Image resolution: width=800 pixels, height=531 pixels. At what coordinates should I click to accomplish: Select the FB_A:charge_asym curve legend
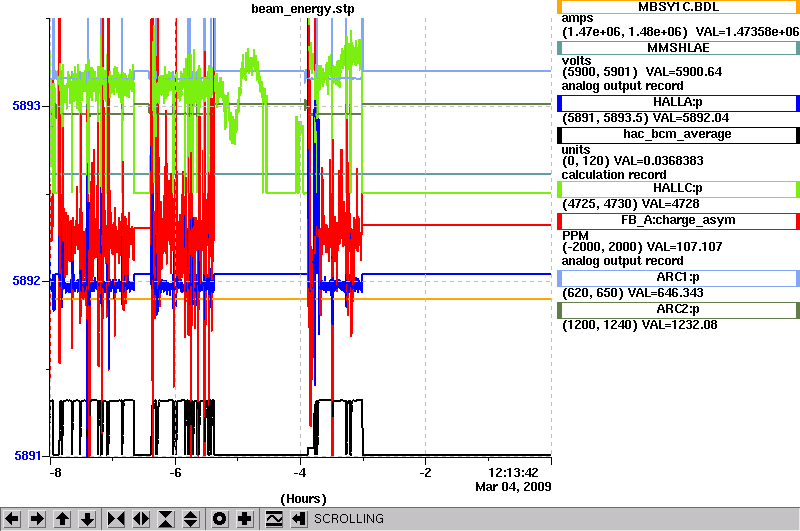click(678, 221)
